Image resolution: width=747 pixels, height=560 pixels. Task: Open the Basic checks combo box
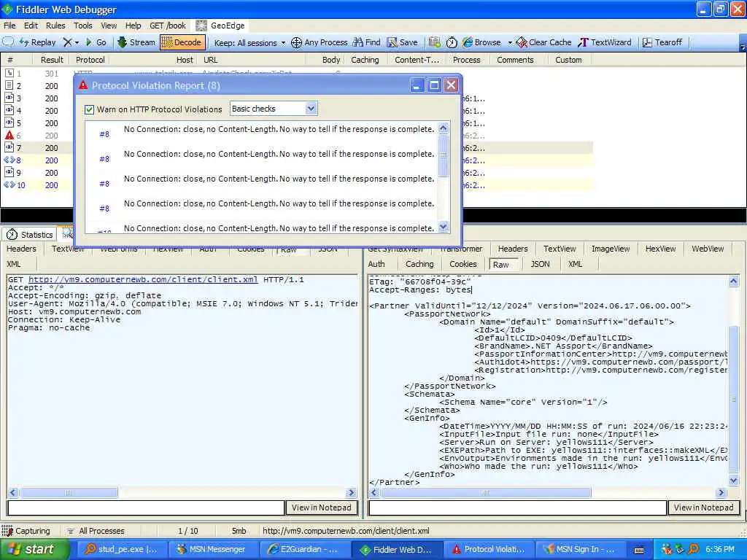274,109
